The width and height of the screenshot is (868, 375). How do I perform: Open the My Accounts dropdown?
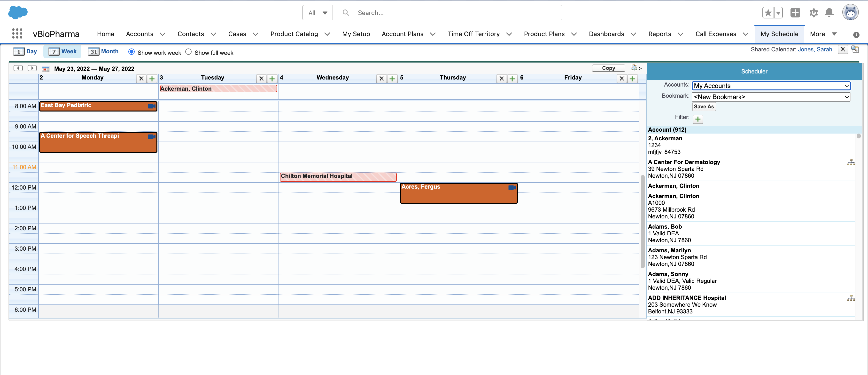pyautogui.click(x=771, y=86)
